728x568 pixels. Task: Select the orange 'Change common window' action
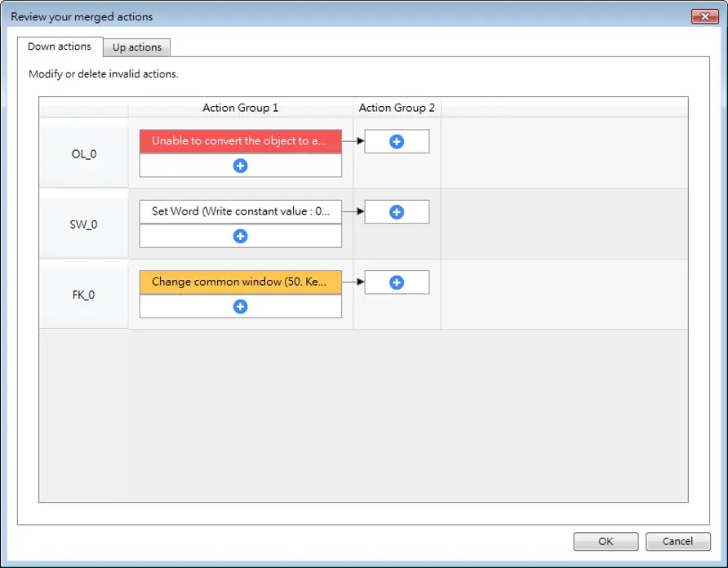[x=241, y=282]
